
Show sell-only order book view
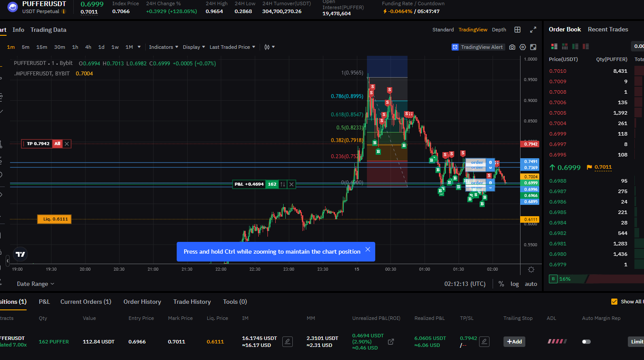pos(586,46)
